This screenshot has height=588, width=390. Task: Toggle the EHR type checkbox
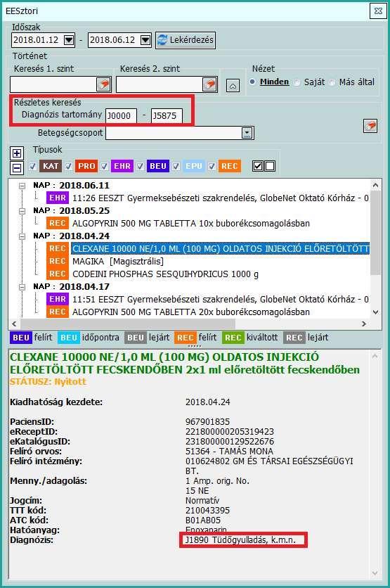[104, 166]
